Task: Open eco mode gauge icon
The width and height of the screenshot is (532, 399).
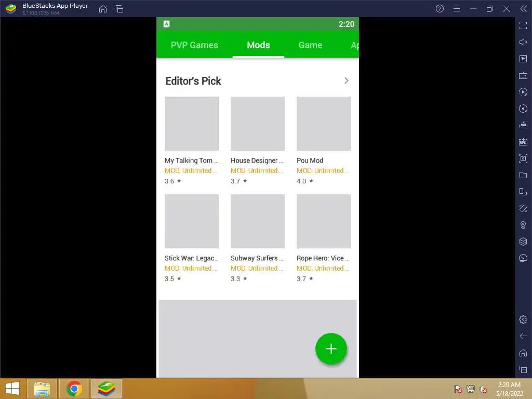Action: 523,258
